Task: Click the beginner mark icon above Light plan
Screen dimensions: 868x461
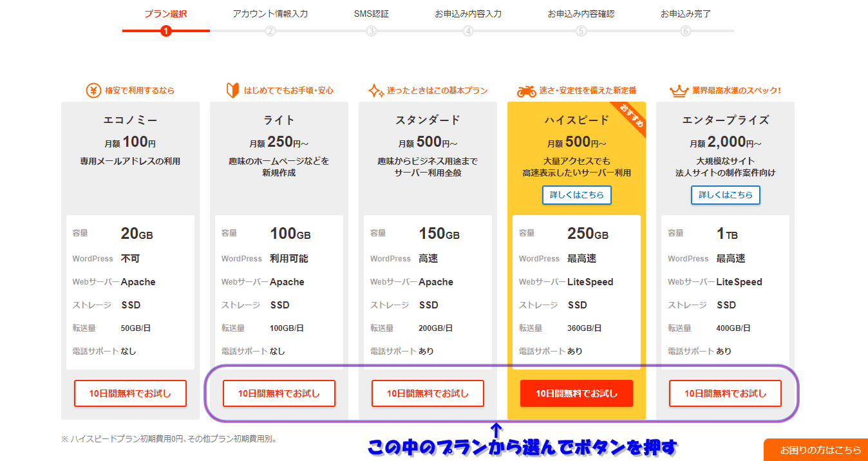Action: pyautogui.click(x=232, y=91)
